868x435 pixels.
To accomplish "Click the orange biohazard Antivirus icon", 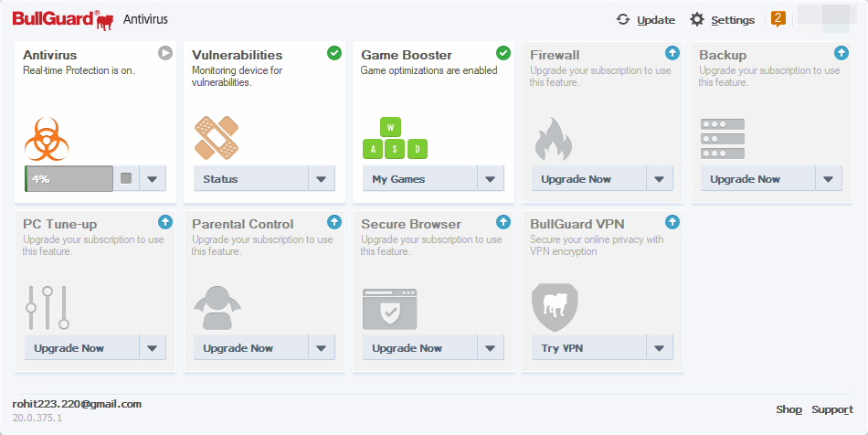I will [x=47, y=139].
